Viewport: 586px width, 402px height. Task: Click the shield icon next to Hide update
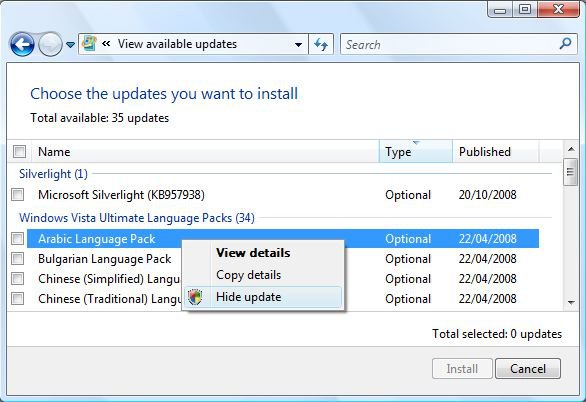(195, 297)
